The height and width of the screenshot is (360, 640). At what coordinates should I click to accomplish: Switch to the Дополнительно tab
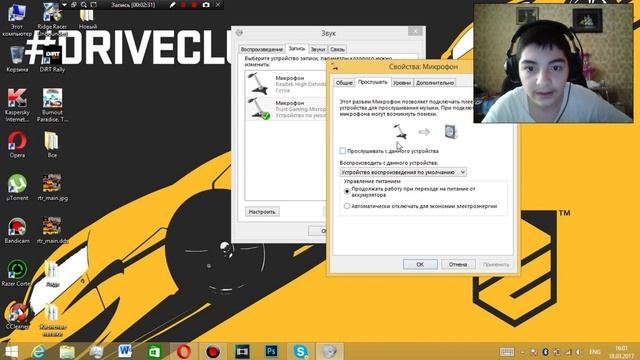tap(435, 82)
